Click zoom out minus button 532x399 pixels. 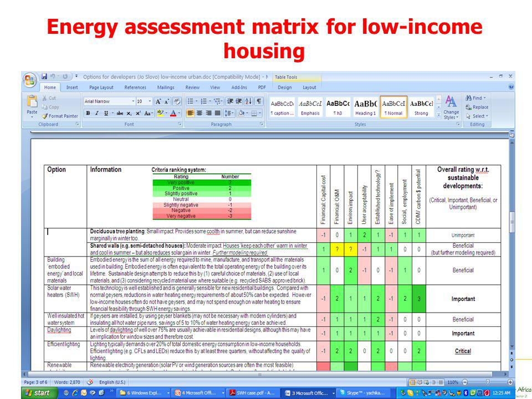pos(465,382)
